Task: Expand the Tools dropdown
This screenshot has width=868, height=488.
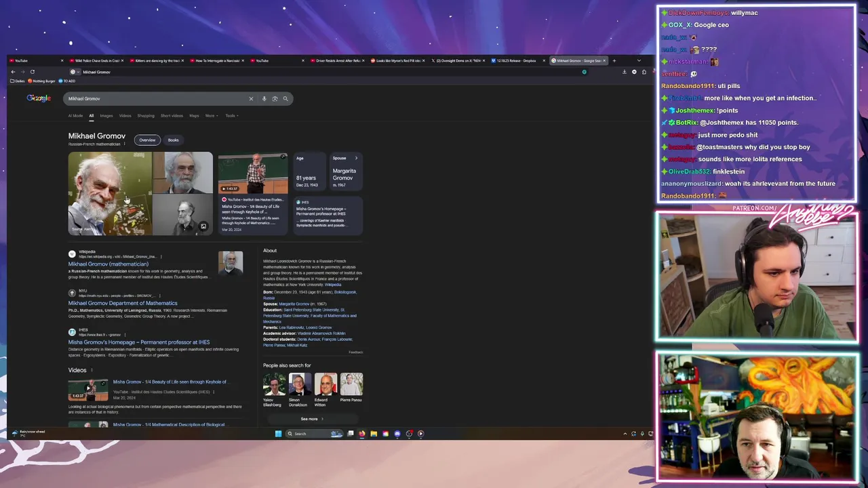Action: coord(231,116)
